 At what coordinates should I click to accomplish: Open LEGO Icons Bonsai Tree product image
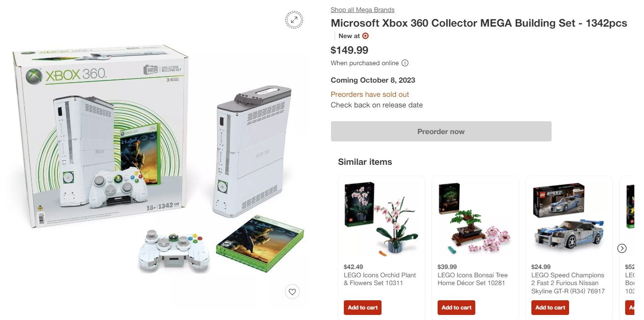[x=475, y=218]
